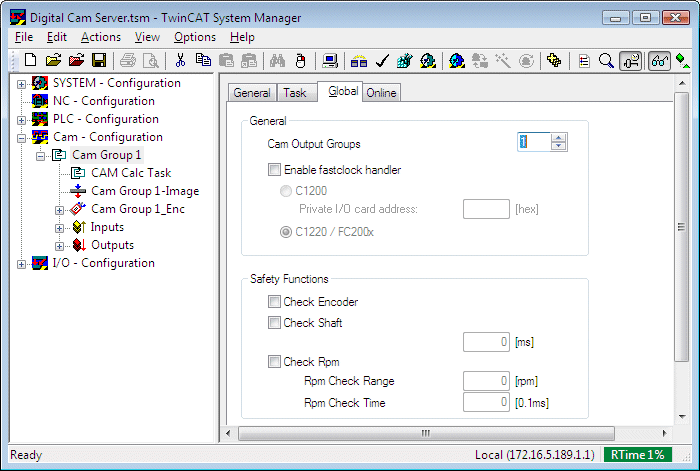Open the Edit menu
The width and height of the screenshot is (700, 471).
pyautogui.click(x=57, y=37)
